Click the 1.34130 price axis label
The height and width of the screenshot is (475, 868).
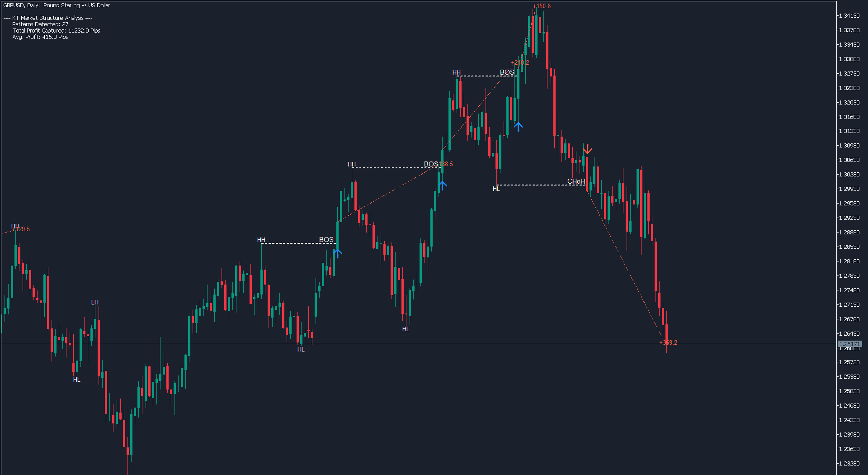(x=849, y=16)
